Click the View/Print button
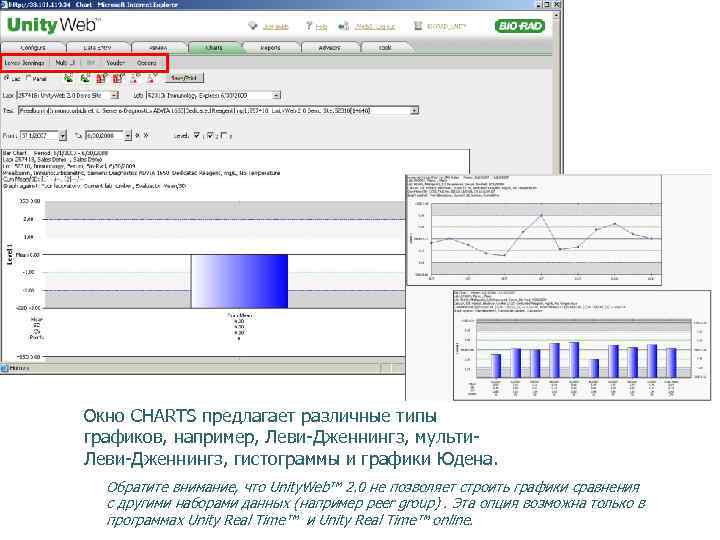Screen dimensions: 720x540 [x=184, y=78]
